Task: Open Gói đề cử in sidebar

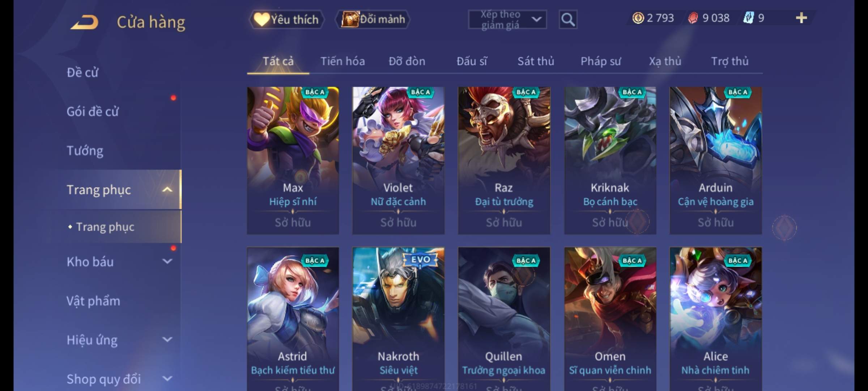Action: (93, 112)
